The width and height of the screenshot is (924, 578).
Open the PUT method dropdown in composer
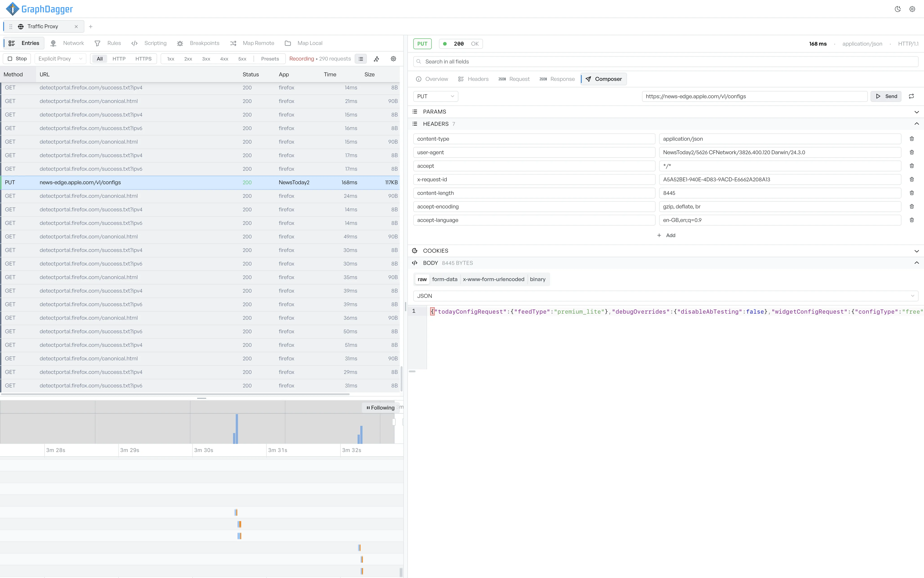click(x=436, y=96)
